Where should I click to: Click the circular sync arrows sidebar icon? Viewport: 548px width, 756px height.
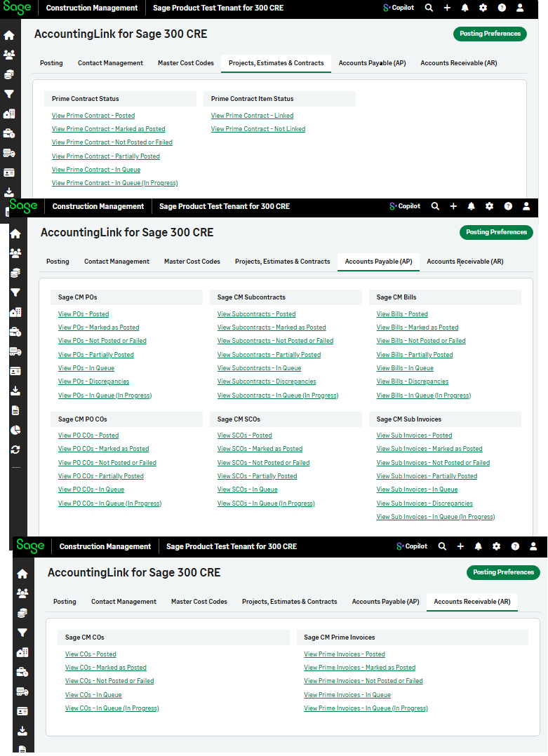point(15,450)
